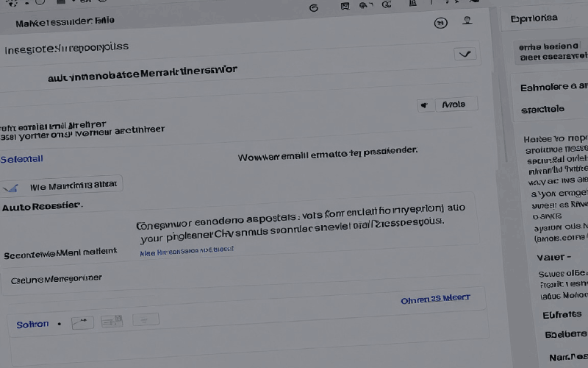Screen dimensions: 588x368
Task: Click the second icon button in bottom toolbar
Action: [x=112, y=321]
